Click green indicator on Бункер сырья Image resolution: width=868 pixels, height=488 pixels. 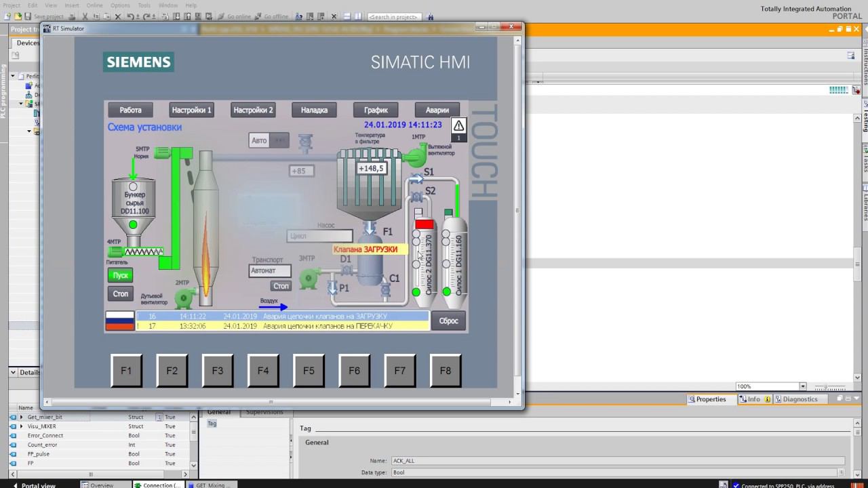(133, 224)
